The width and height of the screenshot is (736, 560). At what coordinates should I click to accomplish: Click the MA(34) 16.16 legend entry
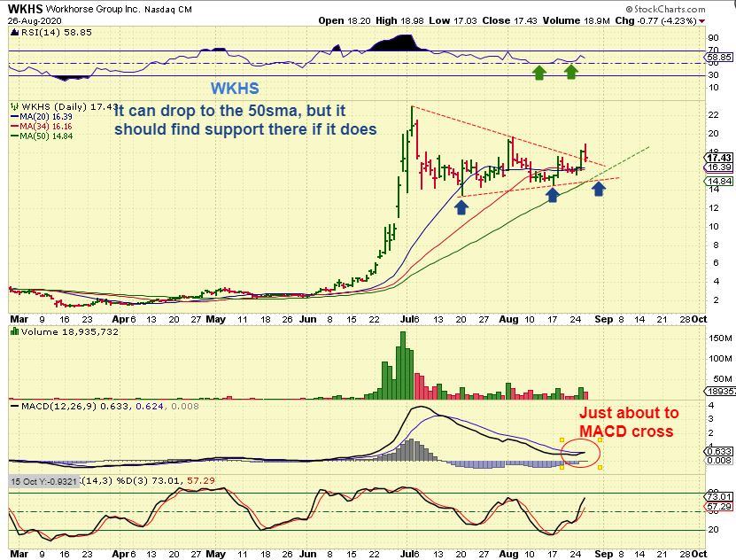pyautogui.click(x=42, y=127)
